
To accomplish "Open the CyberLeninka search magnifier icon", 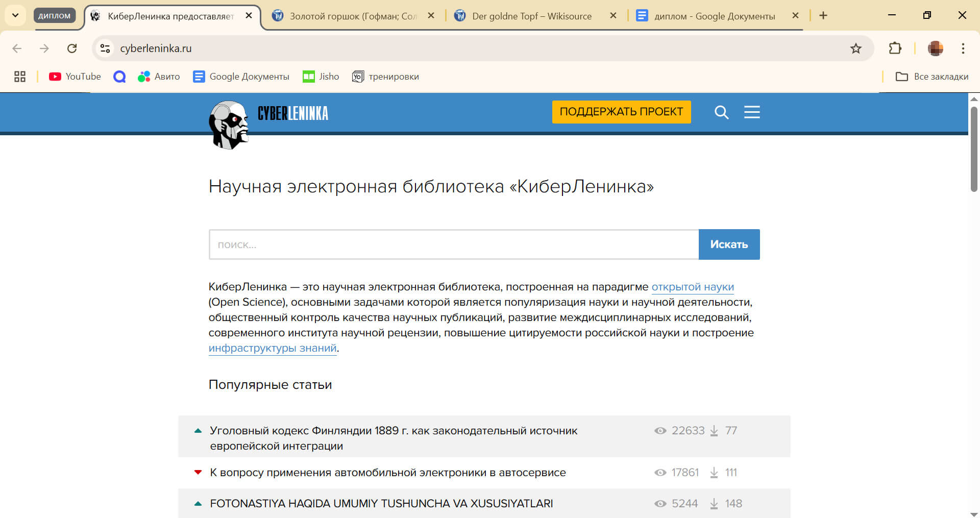I will coord(721,112).
